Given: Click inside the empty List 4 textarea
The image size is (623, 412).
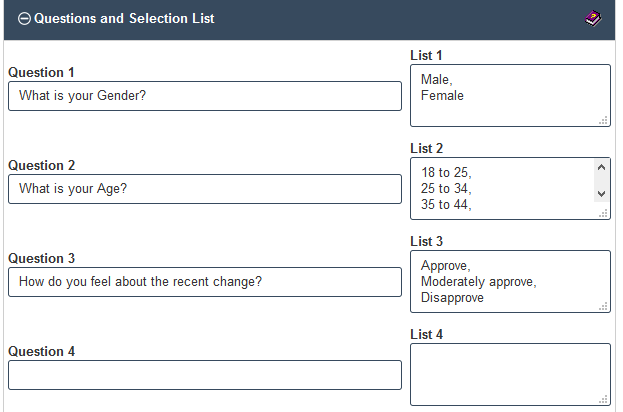Looking at the screenshot, I should pyautogui.click(x=510, y=375).
